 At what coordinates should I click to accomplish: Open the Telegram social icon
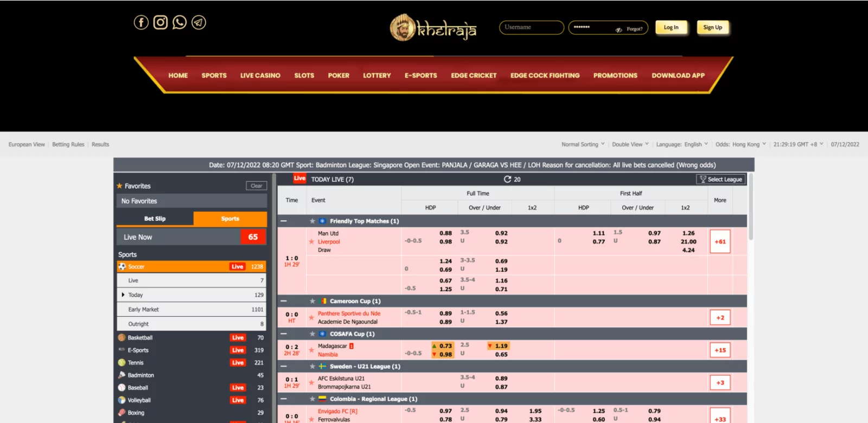[199, 22]
